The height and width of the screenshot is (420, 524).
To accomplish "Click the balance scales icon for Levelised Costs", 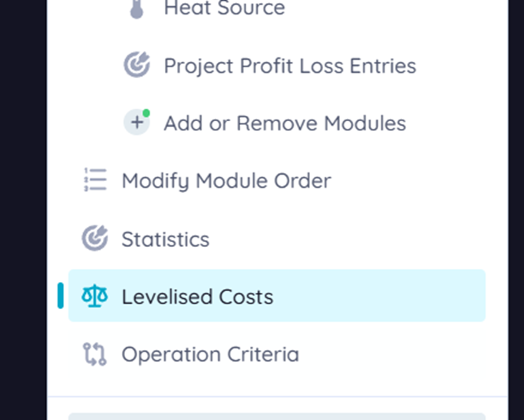I will [94, 297].
